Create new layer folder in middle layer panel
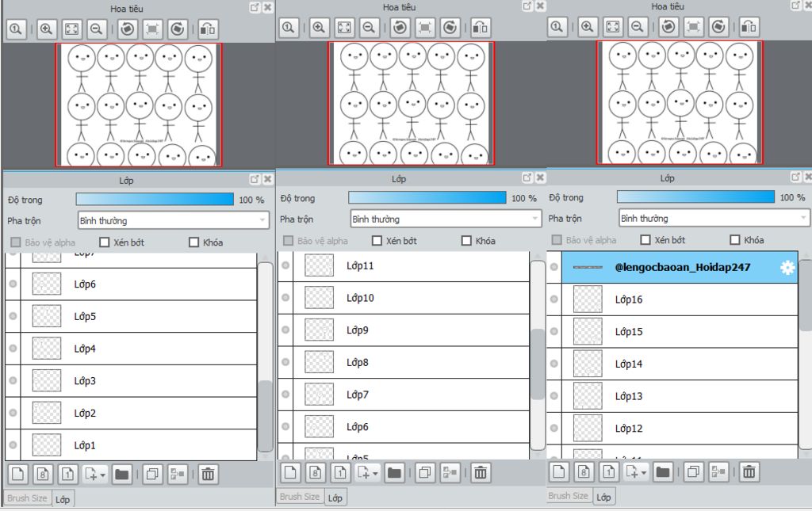812x511 pixels. click(394, 472)
